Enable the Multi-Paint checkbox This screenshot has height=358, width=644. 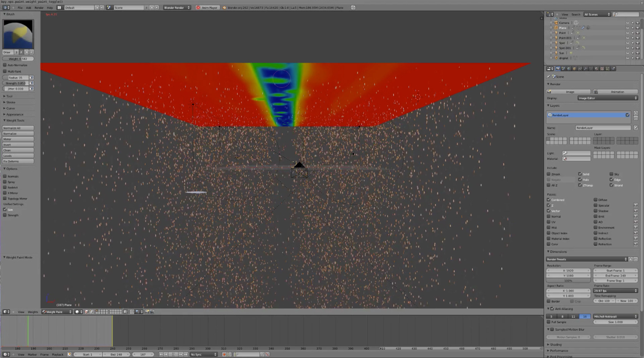coord(5,71)
